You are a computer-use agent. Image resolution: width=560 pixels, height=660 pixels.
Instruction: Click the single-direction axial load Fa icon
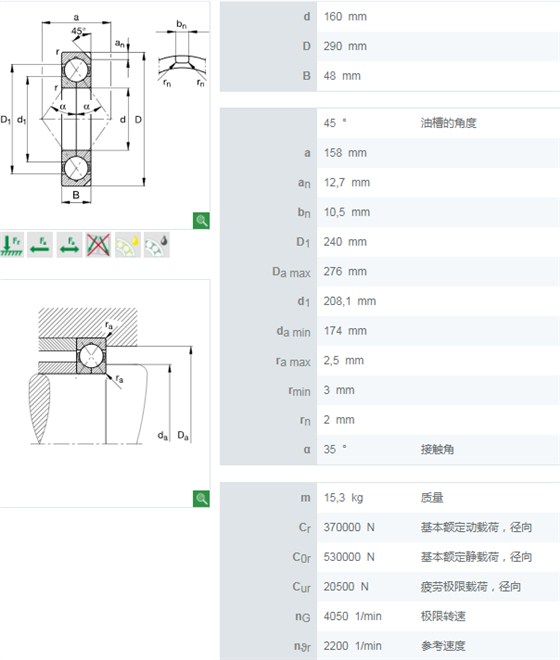coord(40,245)
